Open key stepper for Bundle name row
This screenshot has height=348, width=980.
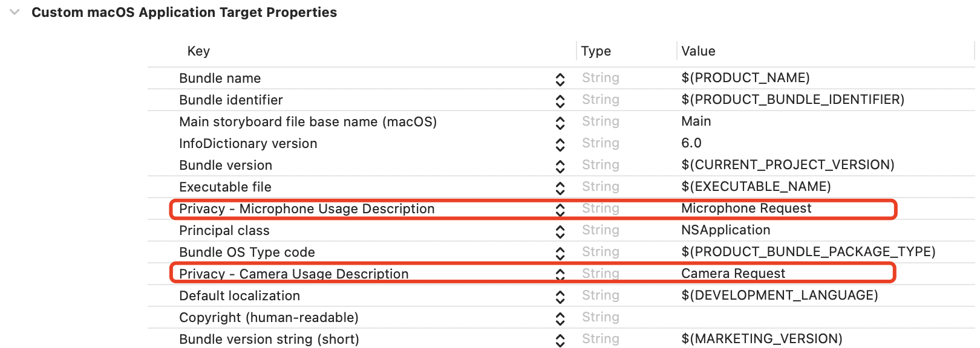click(560, 79)
